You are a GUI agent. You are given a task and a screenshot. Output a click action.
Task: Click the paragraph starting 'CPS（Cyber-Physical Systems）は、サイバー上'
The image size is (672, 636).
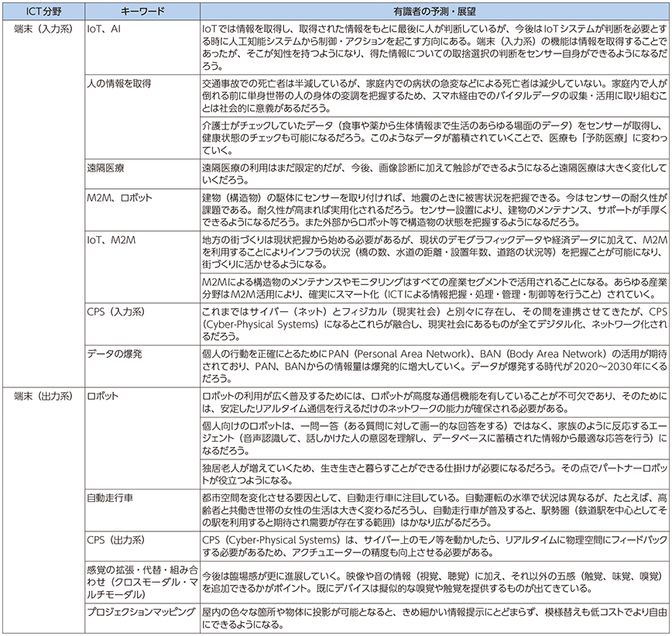click(434, 546)
